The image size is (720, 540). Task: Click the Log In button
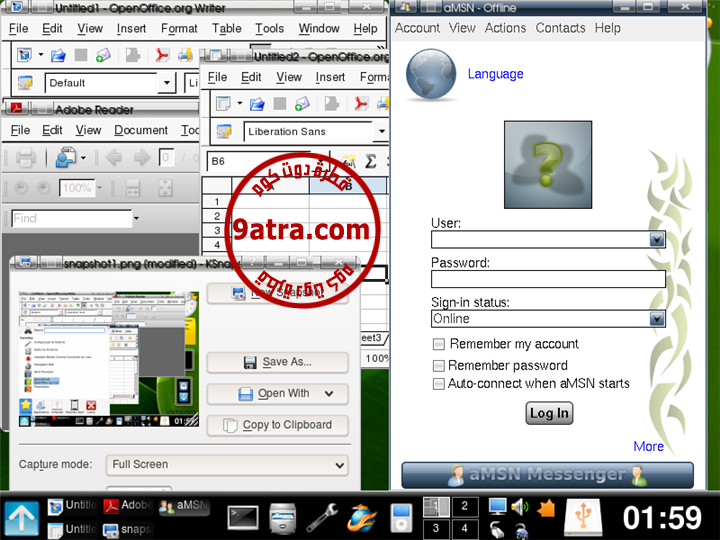549,413
